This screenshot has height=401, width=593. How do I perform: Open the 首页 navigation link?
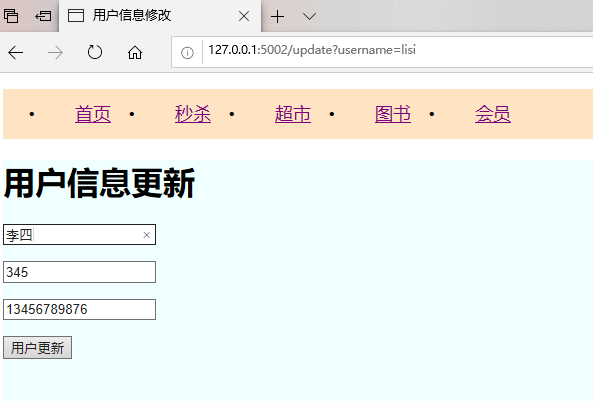click(93, 114)
